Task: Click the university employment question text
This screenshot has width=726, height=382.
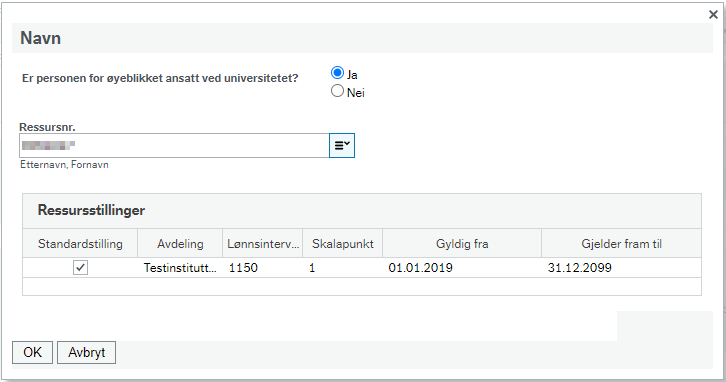Action: click(160, 78)
